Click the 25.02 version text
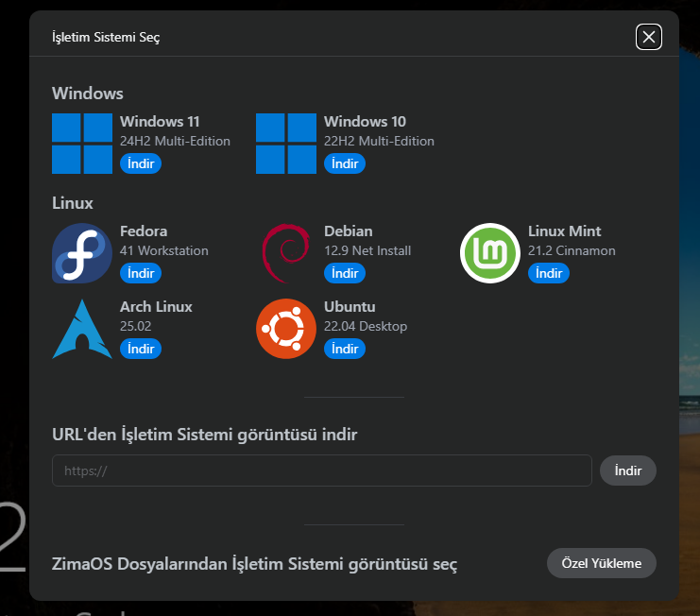 coord(136,326)
